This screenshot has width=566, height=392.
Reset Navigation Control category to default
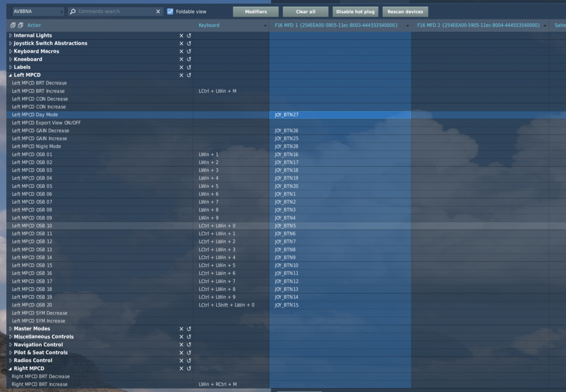click(189, 344)
